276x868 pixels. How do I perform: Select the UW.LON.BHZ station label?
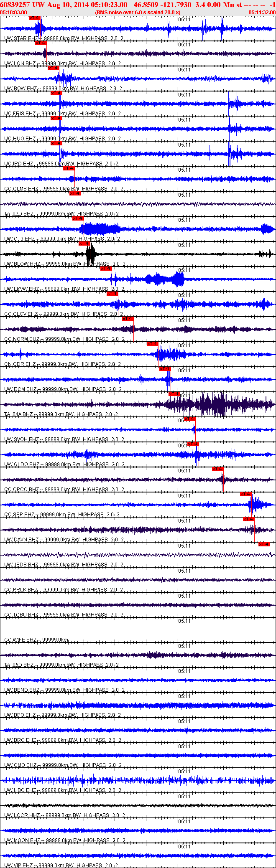tap(20, 63)
